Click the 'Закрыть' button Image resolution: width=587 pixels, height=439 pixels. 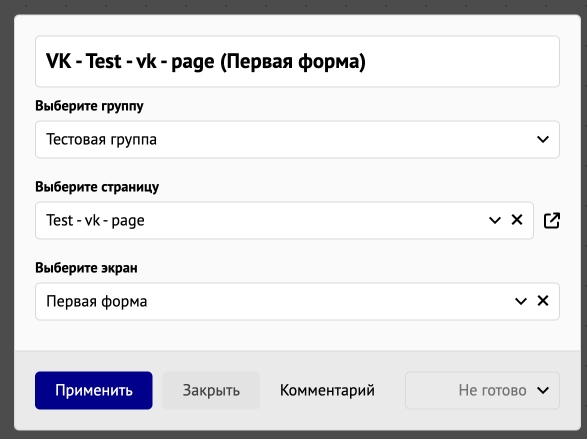pos(211,390)
